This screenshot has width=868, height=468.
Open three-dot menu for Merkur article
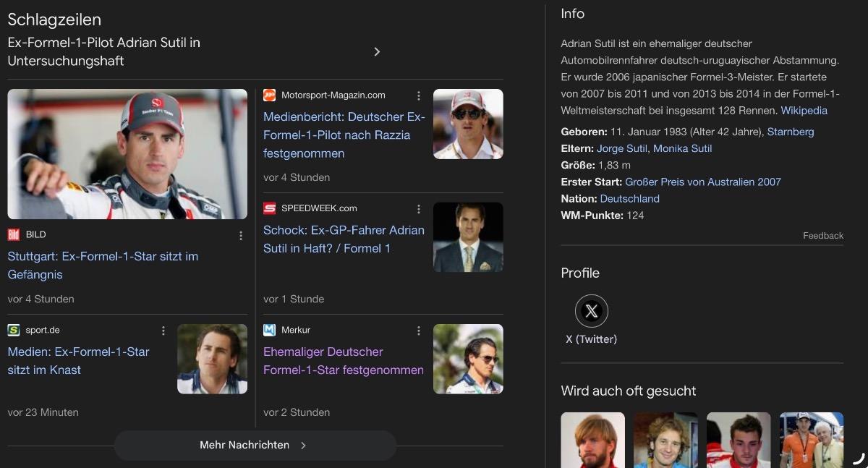pos(418,331)
